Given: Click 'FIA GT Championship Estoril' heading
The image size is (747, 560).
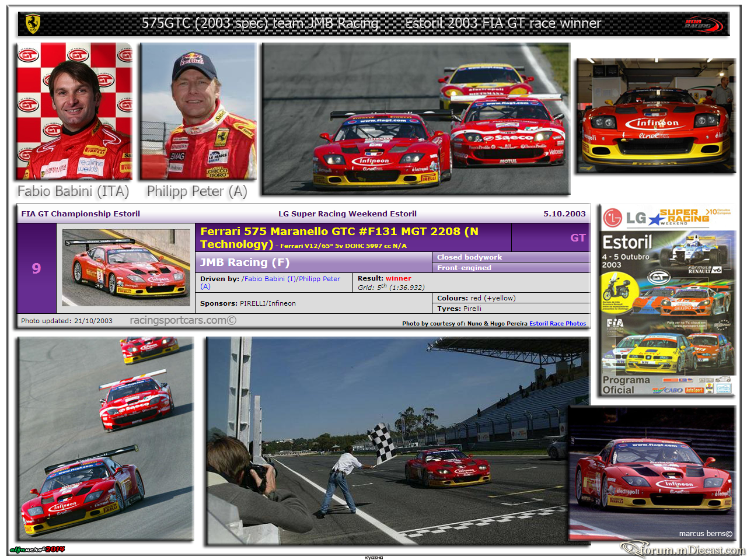Looking at the screenshot, I should pyautogui.click(x=81, y=213).
